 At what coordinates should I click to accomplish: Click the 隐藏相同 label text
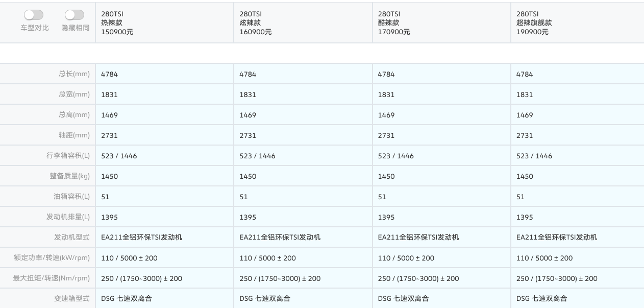[x=76, y=28]
